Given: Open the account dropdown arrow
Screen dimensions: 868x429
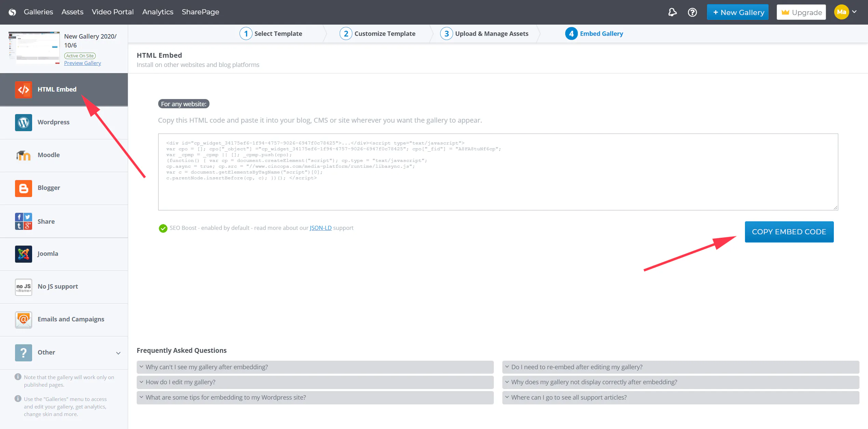Looking at the screenshot, I should (x=854, y=12).
